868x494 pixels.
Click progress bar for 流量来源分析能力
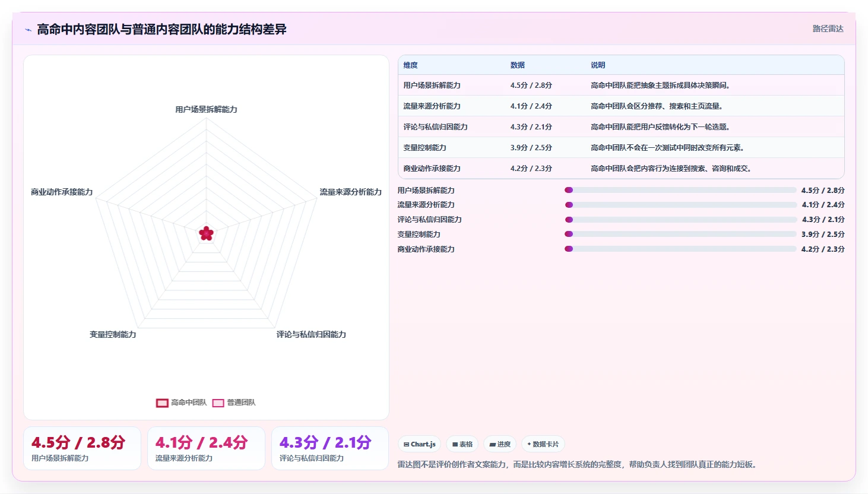[680, 205]
